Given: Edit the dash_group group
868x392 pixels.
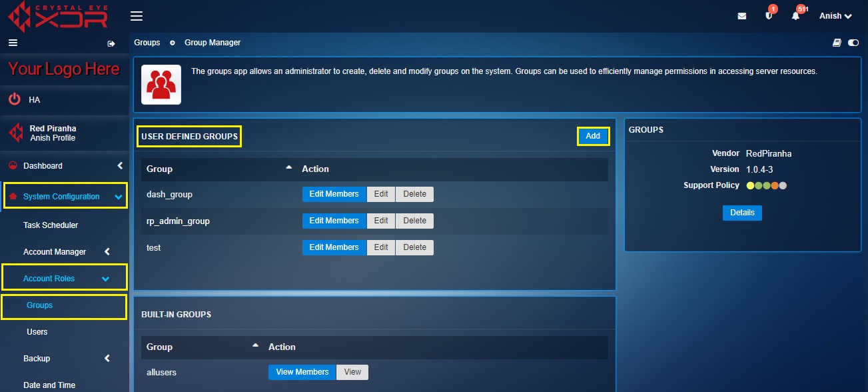Looking at the screenshot, I should 381,194.
